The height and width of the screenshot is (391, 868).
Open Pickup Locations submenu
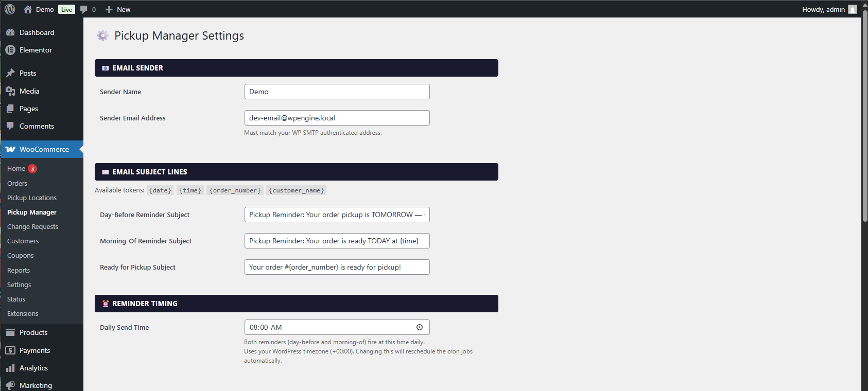(x=32, y=198)
